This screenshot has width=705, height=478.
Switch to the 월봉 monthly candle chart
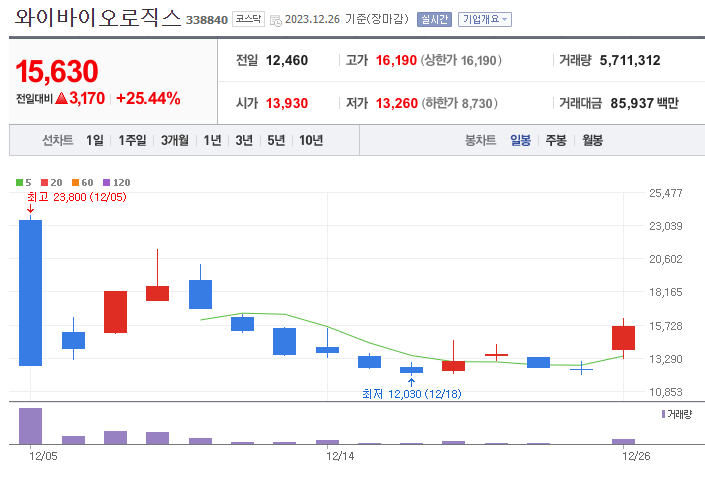[x=593, y=140]
